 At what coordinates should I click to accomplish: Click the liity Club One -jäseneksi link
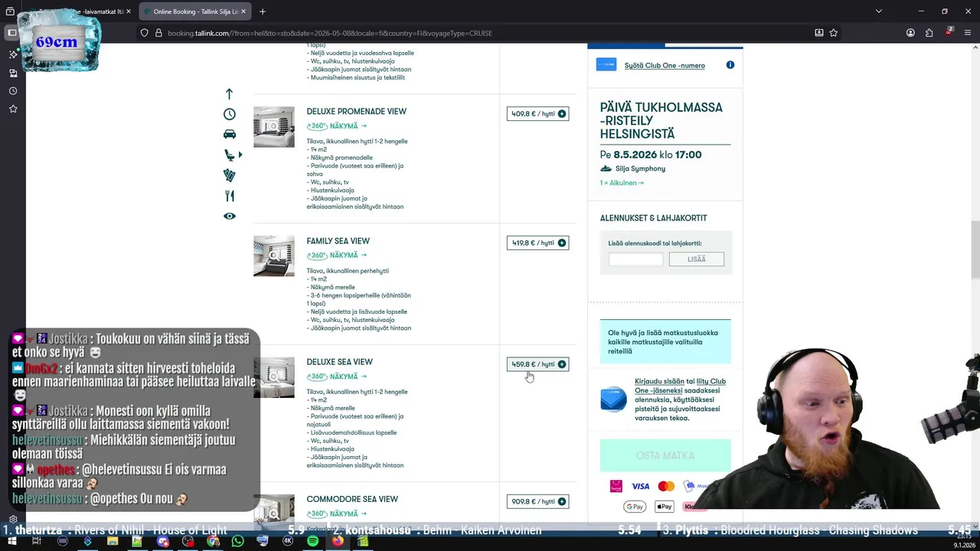click(x=680, y=386)
